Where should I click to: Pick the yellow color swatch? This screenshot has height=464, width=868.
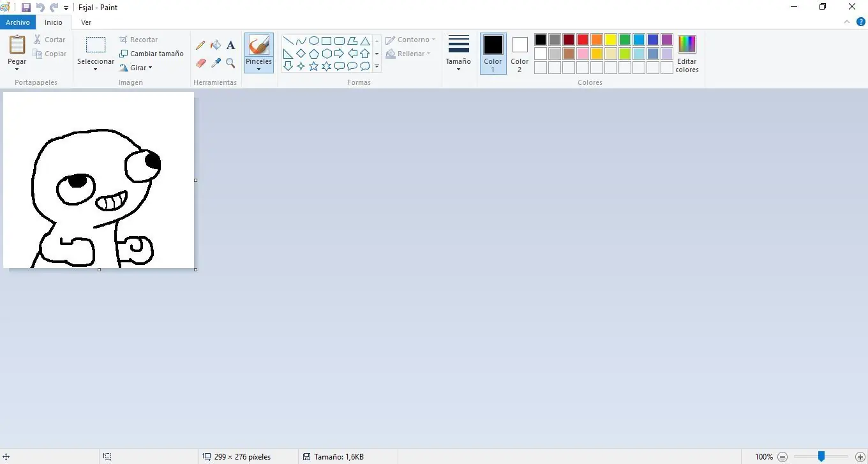tap(611, 40)
